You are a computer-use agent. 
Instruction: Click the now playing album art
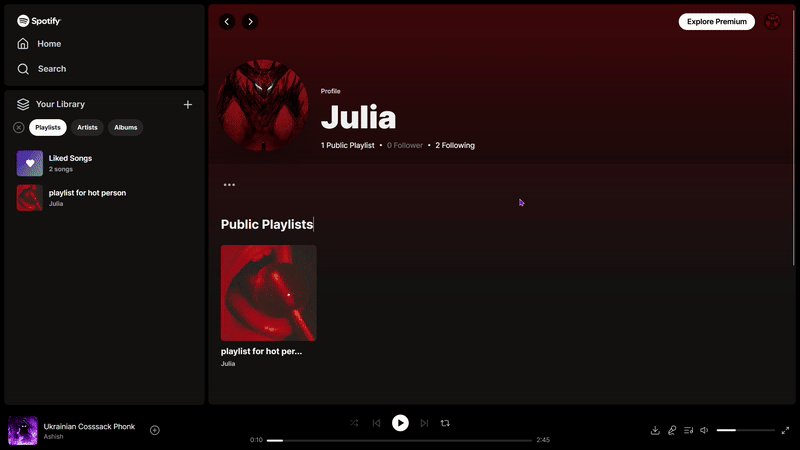coord(22,431)
